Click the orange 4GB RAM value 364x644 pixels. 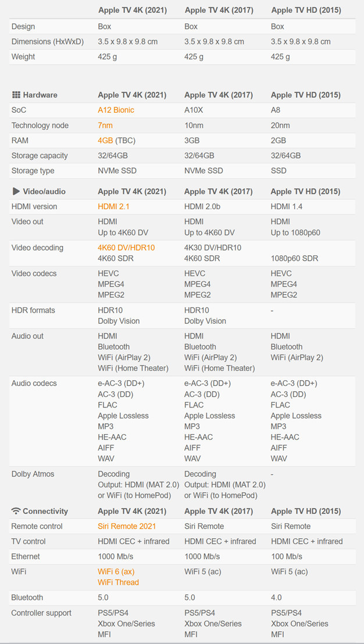(x=105, y=140)
